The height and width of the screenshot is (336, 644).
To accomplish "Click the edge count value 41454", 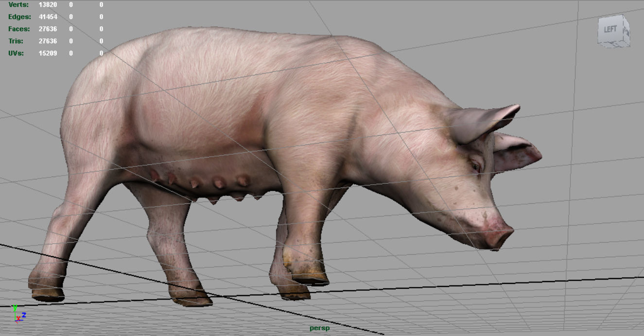I will (48, 17).
